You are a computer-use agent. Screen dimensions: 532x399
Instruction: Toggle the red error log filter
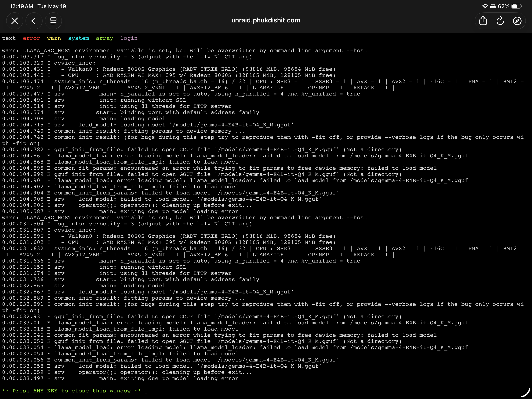pyautogui.click(x=31, y=38)
